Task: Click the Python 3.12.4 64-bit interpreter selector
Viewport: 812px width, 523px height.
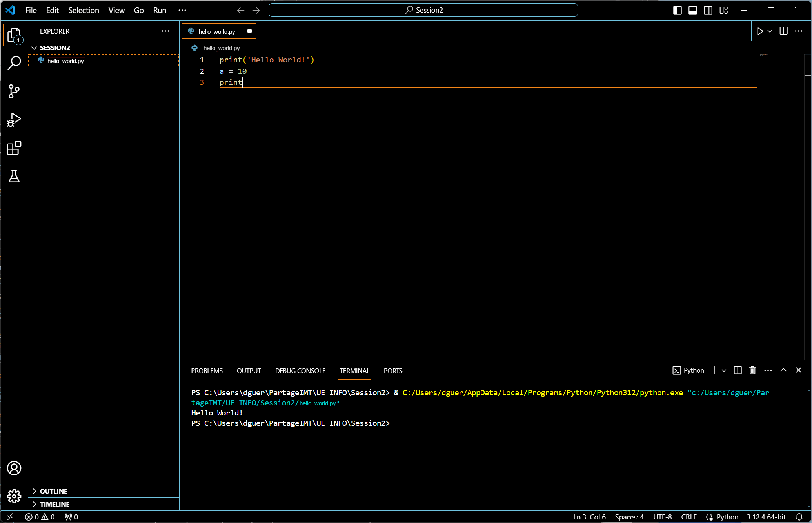Action: 766,517
